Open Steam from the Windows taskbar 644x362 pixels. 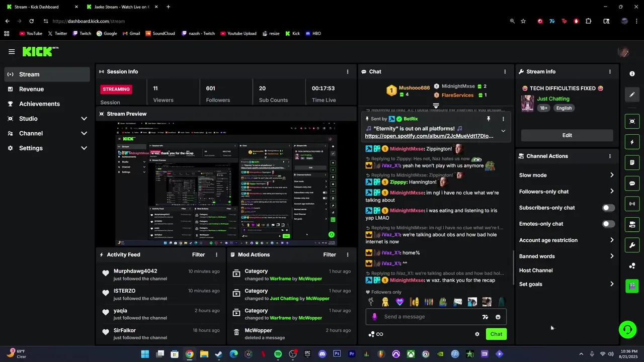pos(218,354)
